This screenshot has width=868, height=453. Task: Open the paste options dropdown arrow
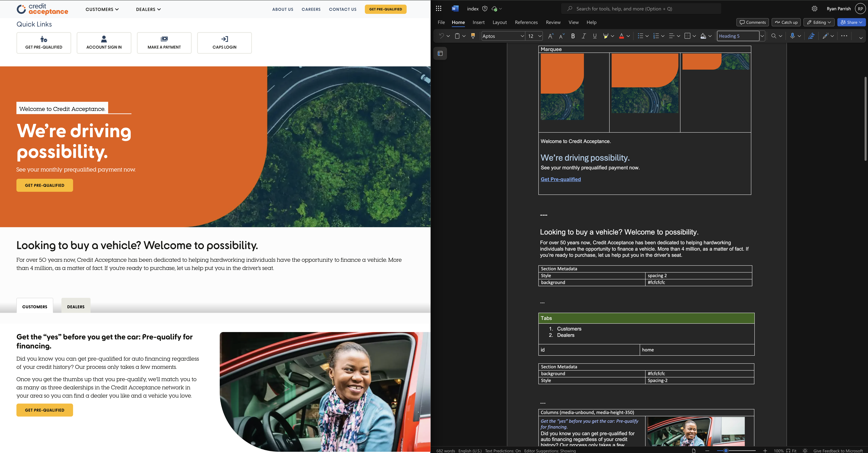tap(464, 36)
